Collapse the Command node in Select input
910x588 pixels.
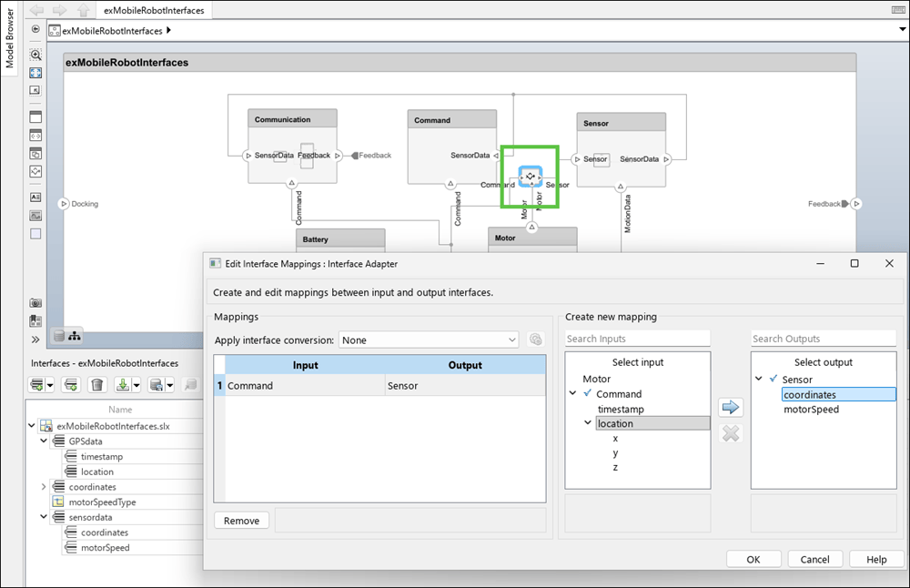pos(572,393)
